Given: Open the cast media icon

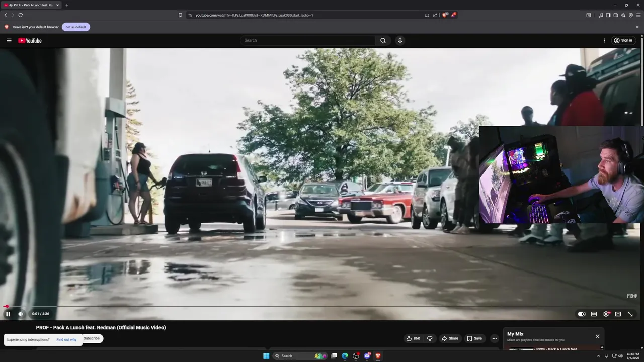Looking at the screenshot, I should 427,15.
